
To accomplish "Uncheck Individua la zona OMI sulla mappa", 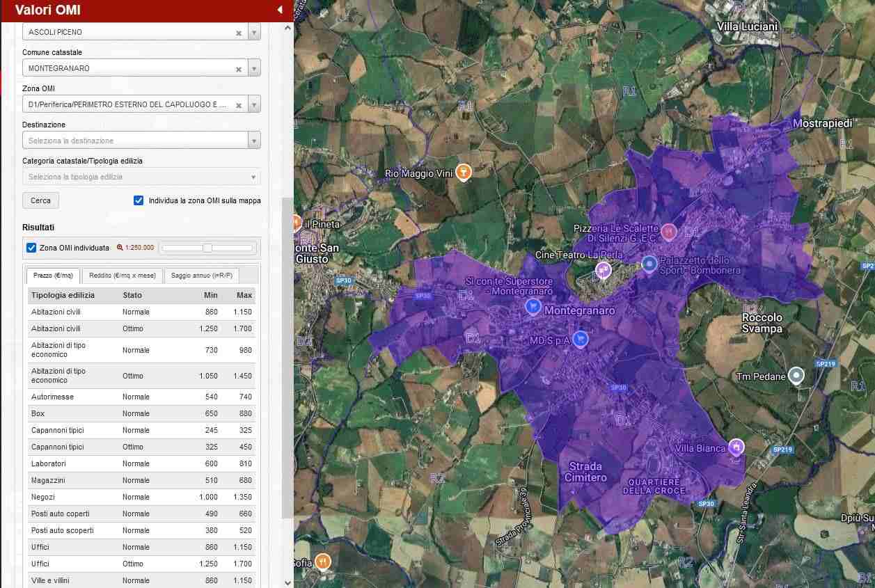I will pos(139,200).
